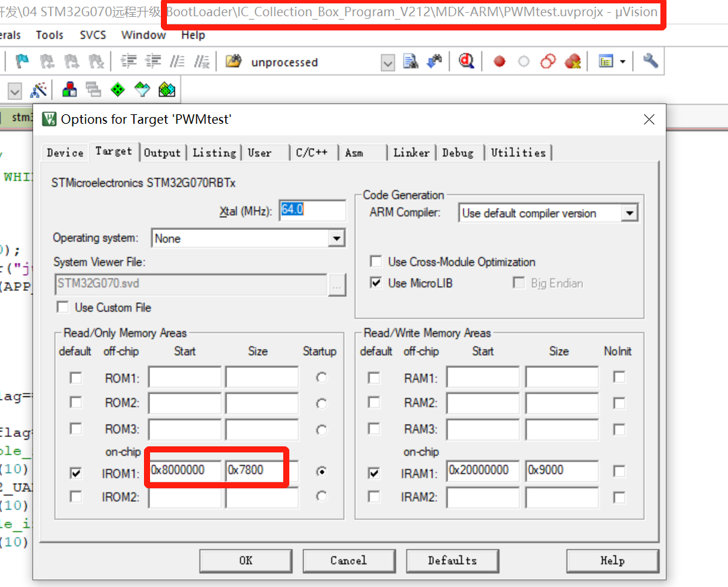The image size is (728, 587).
Task: Click the Options for Target magic wand icon
Action: [x=39, y=90]
